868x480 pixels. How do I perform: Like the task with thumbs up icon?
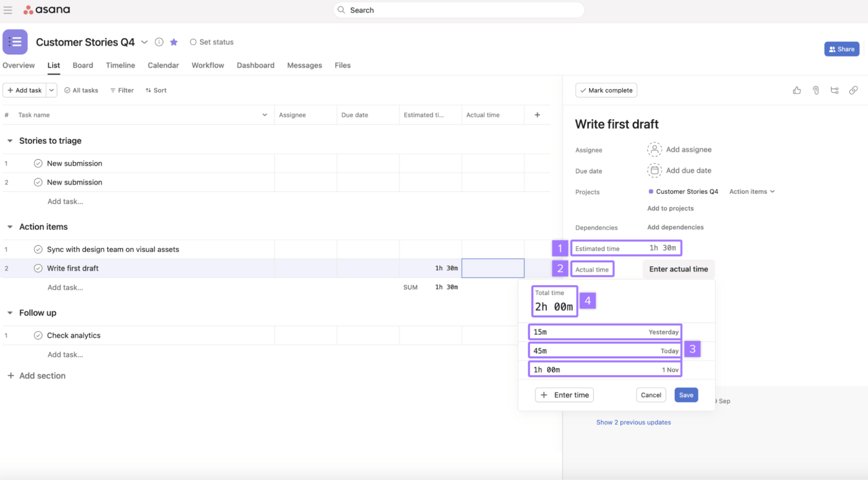pos(796,90)
